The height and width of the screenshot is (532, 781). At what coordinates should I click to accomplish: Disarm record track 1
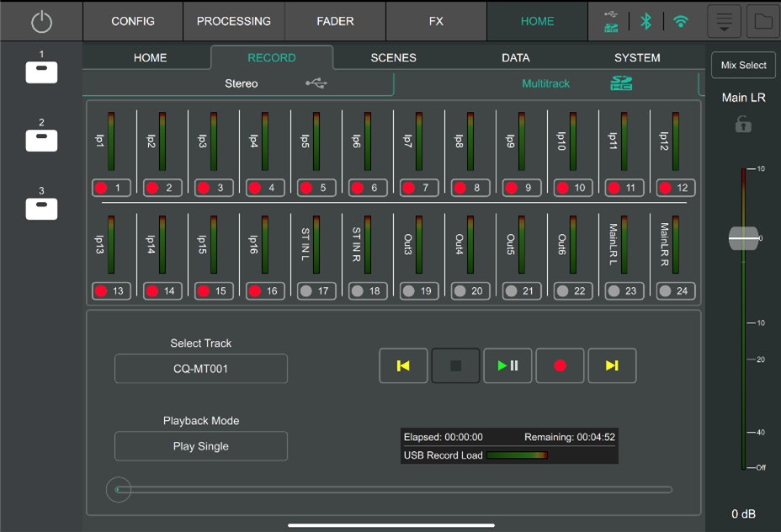tap(112, 188)
